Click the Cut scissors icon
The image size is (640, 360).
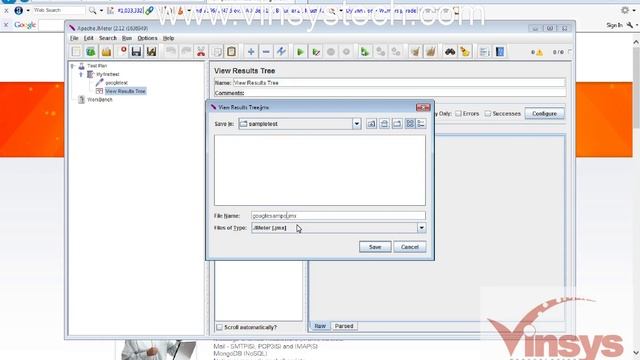(201, 52)
